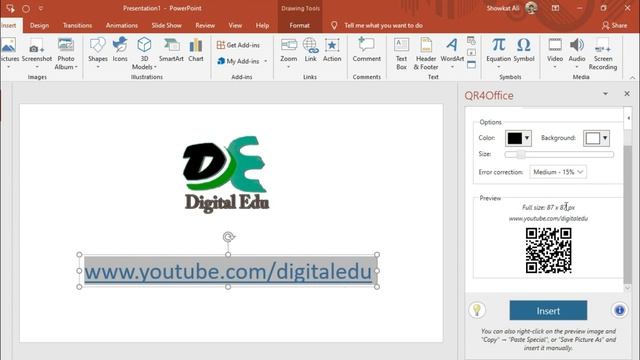
Task: Open the QR code Color picker
Action: pyautogui.click(x=518, y=138)
